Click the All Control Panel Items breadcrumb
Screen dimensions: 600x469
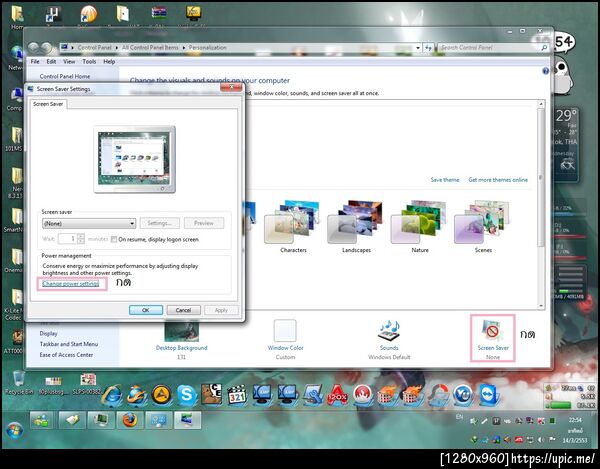click(x=150, y=48)
